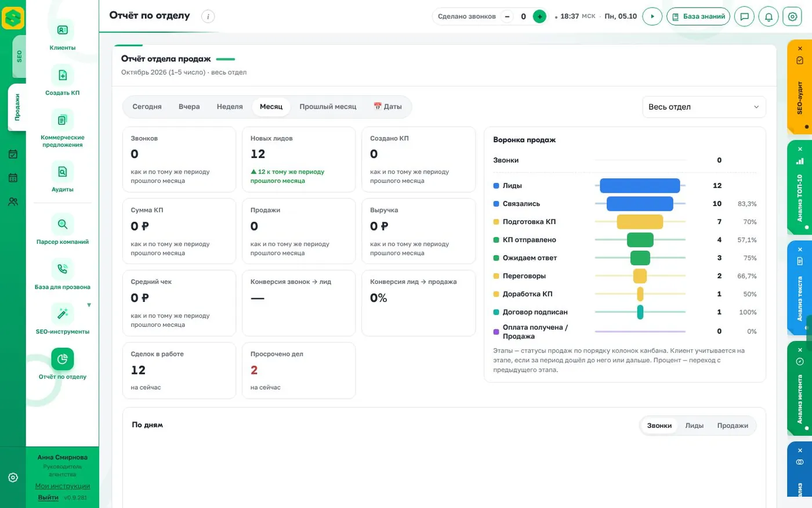Viewport: 812px width, 508px height.
Task: Open База для прозвона icon
Action: click(x=63, y=269)
